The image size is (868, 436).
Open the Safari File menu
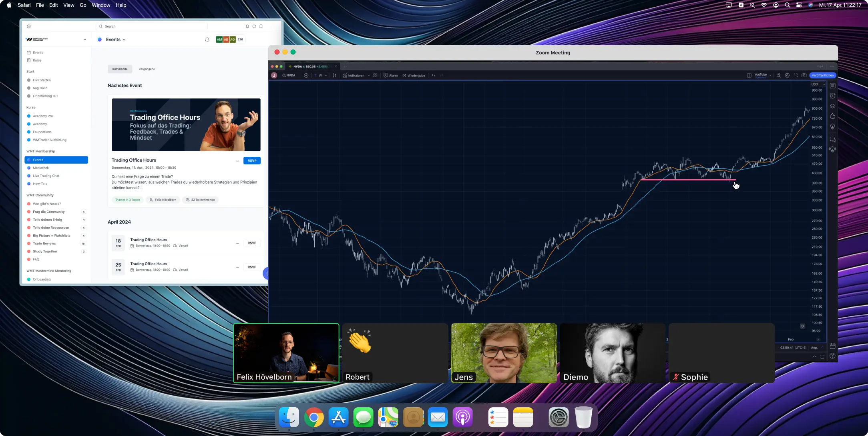pyautogui.click(x=40, y=5)
